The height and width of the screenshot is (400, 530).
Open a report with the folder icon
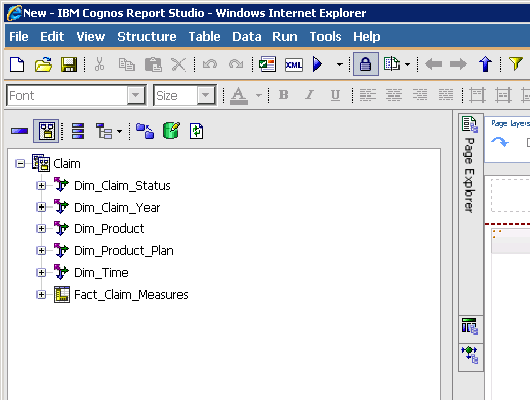(43, 64)
